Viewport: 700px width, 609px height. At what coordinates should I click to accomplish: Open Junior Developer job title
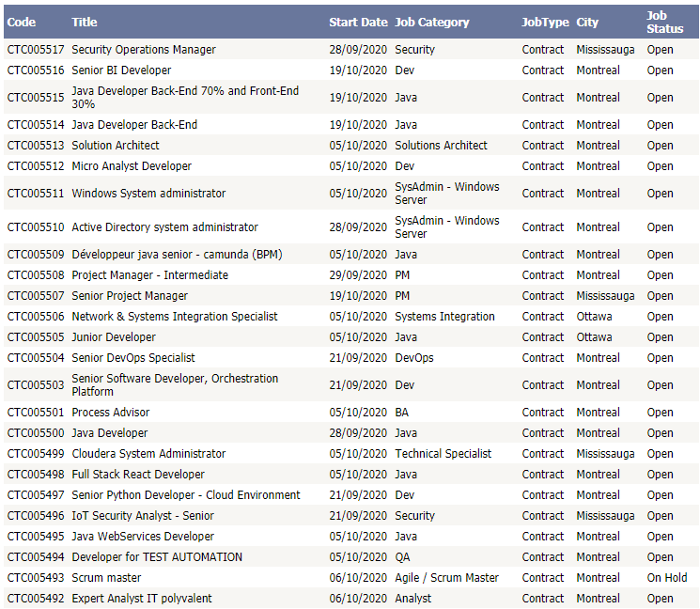tap(114, 337)
